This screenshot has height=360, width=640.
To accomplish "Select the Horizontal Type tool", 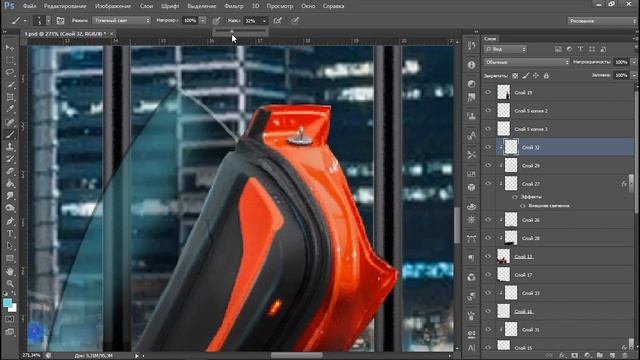I will [x=10, y=233].
